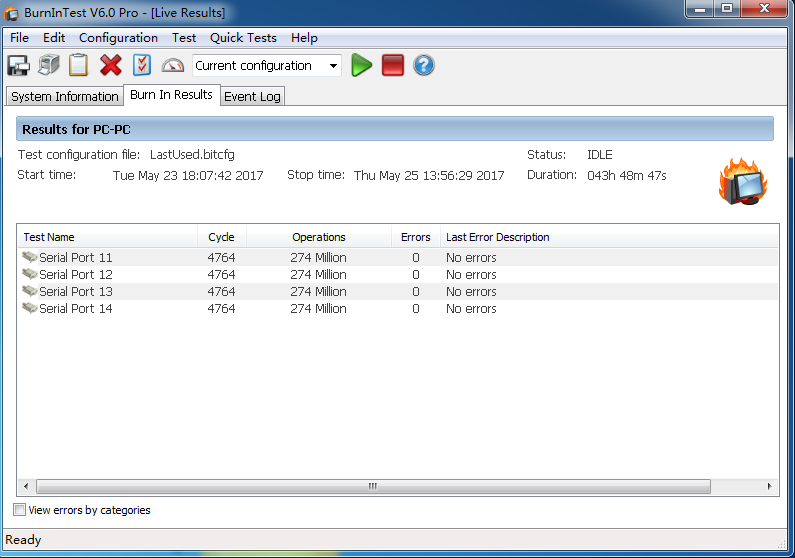Click the horizontal scrollbar thumb

click(373, 487)
